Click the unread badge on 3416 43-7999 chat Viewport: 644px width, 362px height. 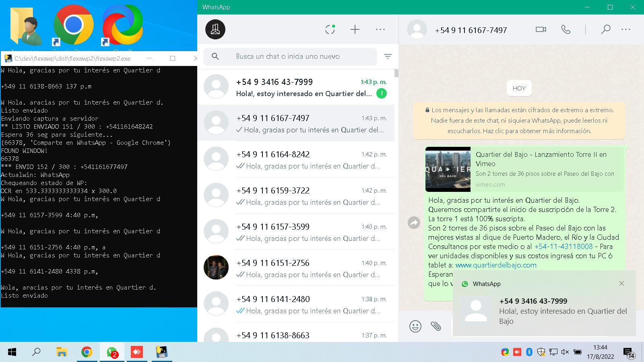[381, 93]
